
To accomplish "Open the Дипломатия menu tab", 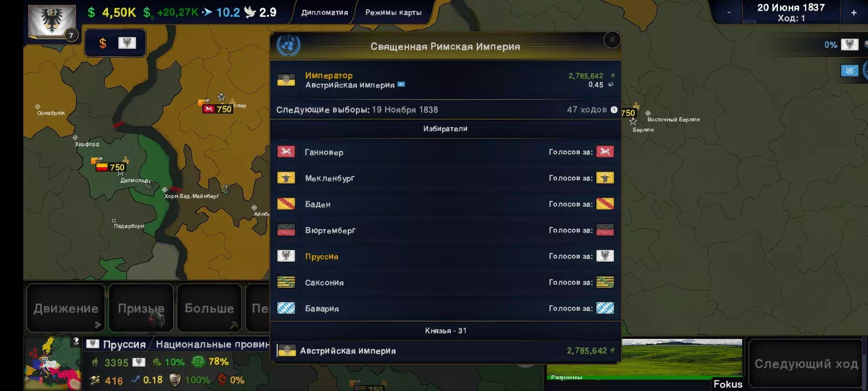I will [x=324, y=12].
